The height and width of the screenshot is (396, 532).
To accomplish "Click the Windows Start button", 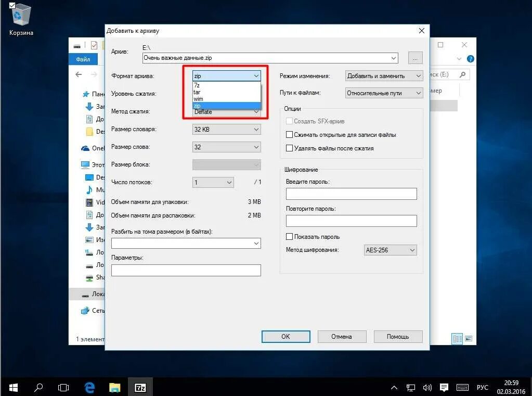I will (x=13, y=387).
